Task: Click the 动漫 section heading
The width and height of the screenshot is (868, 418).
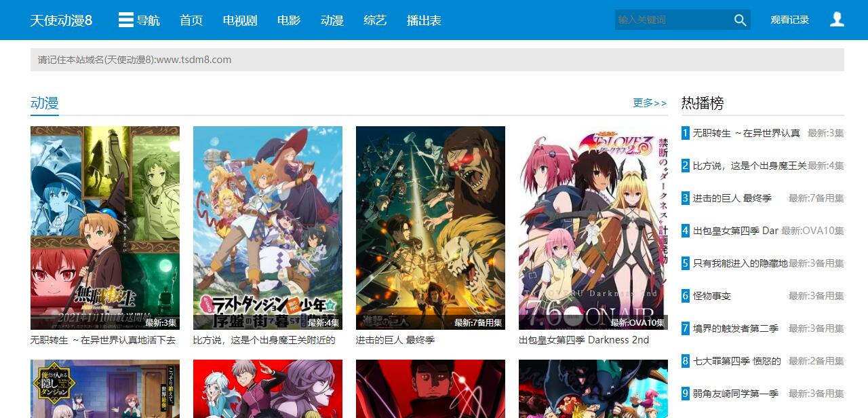Action: click(x=45, y=103)
